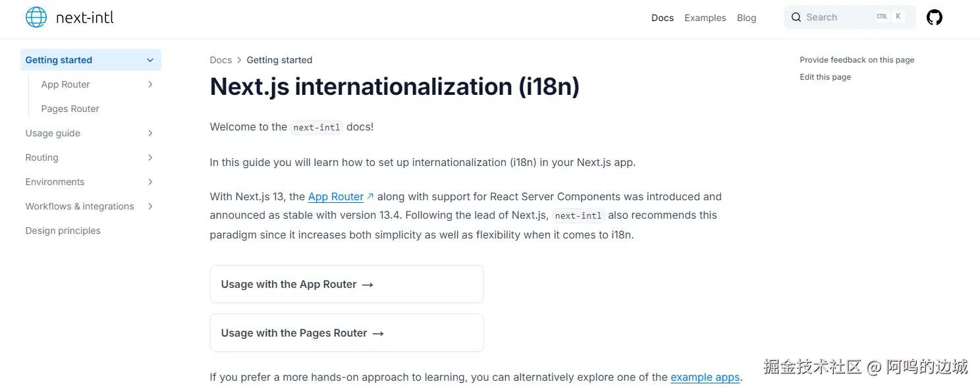Click the K key hint in search
This screenshot has width=980, height=388.
click(898, 16)
